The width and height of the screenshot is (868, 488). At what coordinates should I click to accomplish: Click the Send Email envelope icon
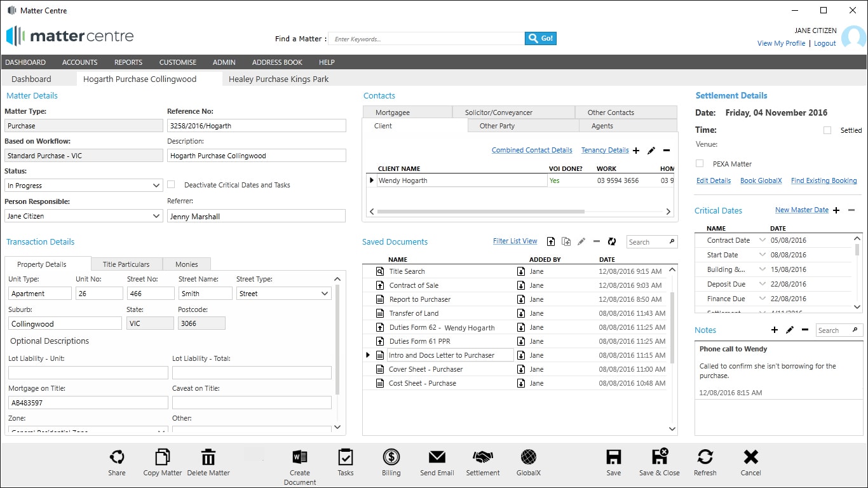click(437, 457)
